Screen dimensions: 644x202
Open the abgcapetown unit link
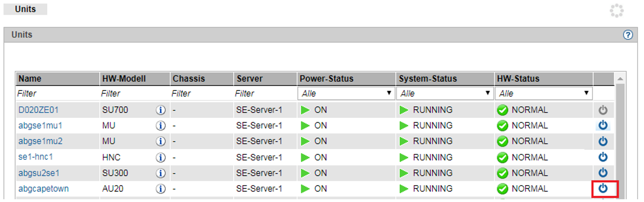[44, 189]
